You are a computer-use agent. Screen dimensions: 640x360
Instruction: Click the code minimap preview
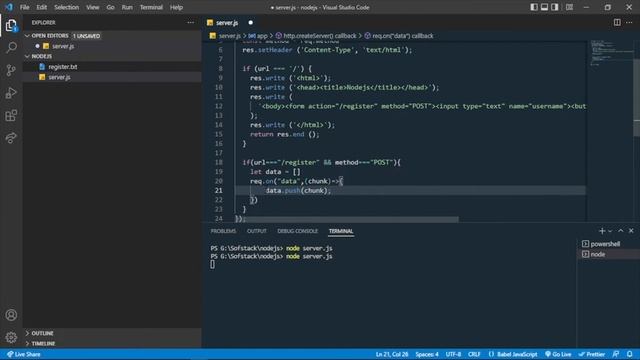click(x=610, y=53)
